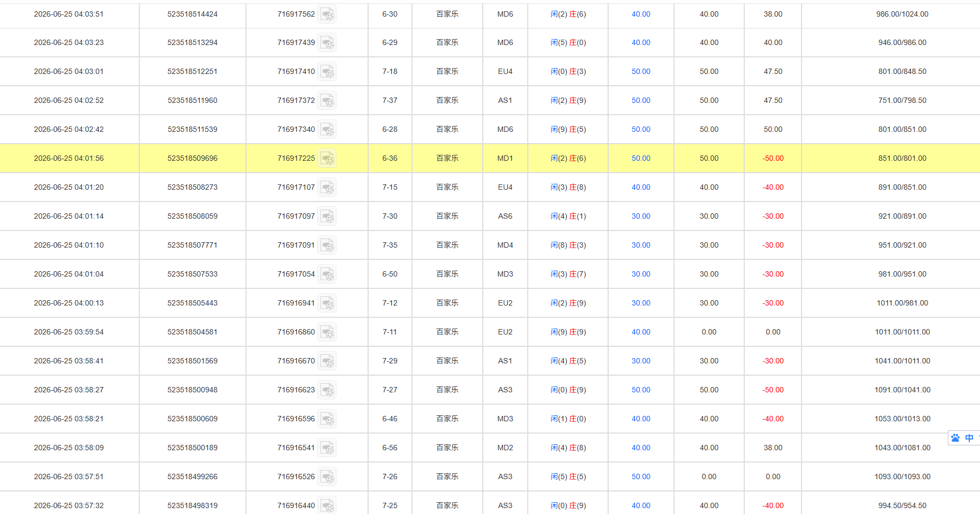
Task: Play replay icon for round 716916526
Action: tap(327, 477)
